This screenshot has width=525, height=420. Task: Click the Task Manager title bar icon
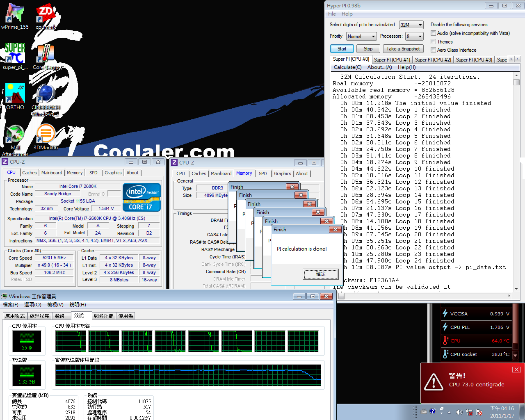tap(4, 296)
